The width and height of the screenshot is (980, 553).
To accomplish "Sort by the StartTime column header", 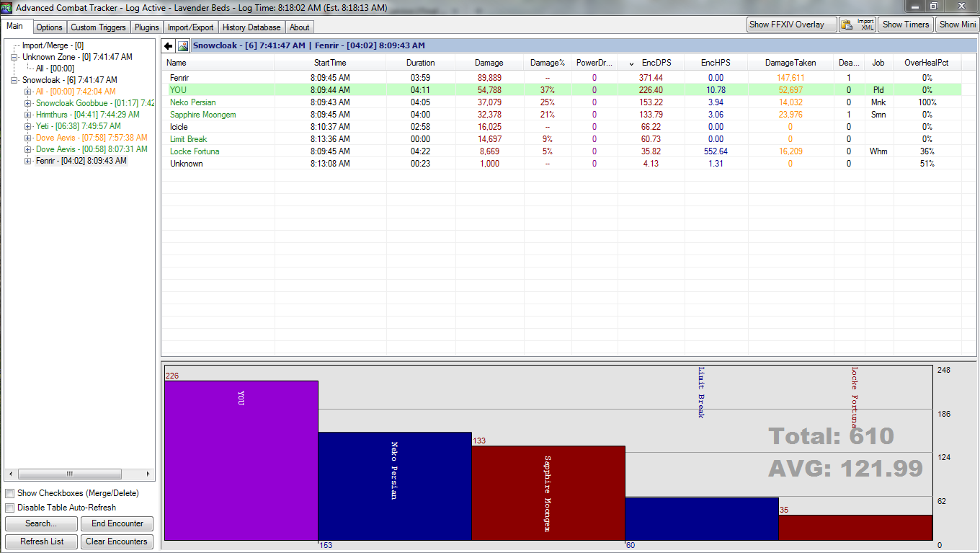I will point(330,63).
